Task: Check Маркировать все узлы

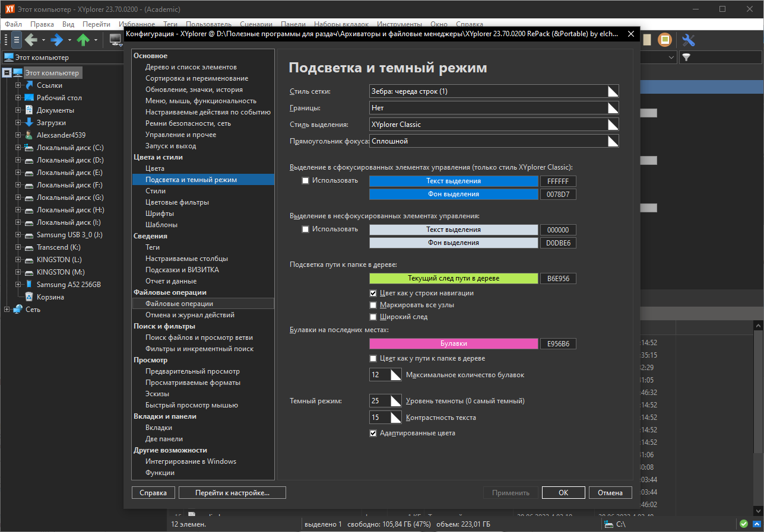Action: click(373, 305)
